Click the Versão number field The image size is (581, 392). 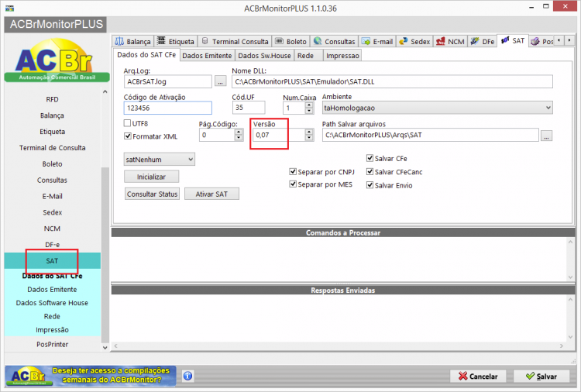[x=279, y=135]
